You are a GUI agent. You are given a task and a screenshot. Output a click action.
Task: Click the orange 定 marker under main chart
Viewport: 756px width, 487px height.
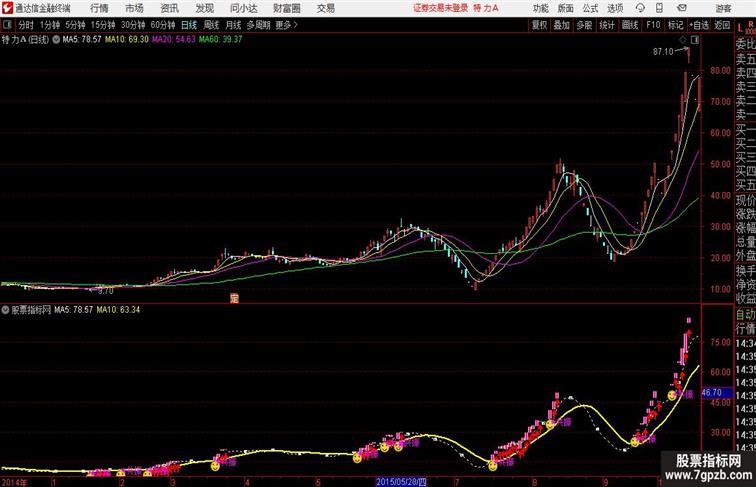pyautogui.click(x=234, y=298)
